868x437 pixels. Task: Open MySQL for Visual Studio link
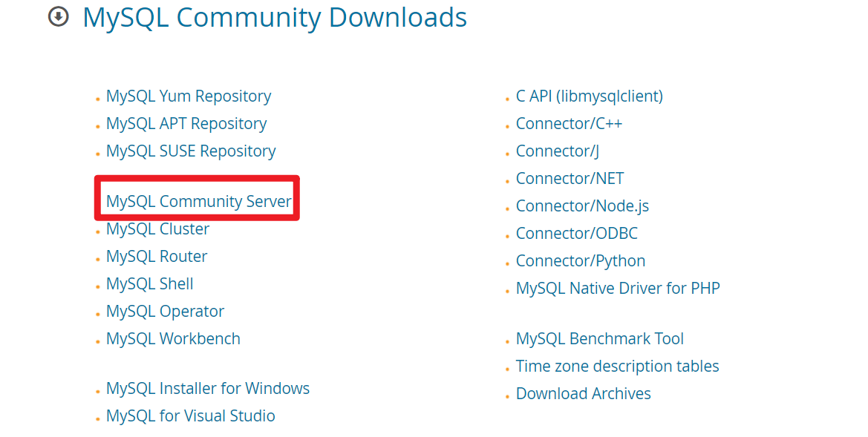[x=190, y=416]
